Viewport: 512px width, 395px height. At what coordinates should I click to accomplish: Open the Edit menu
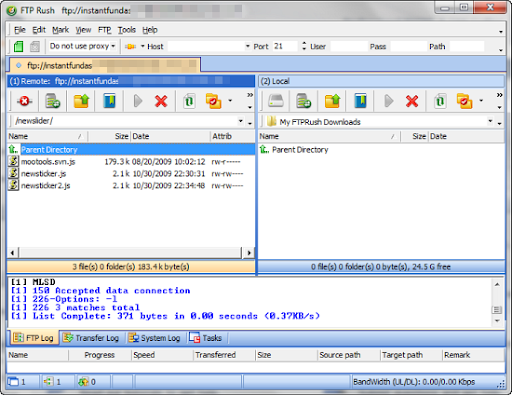click(39, 30)
